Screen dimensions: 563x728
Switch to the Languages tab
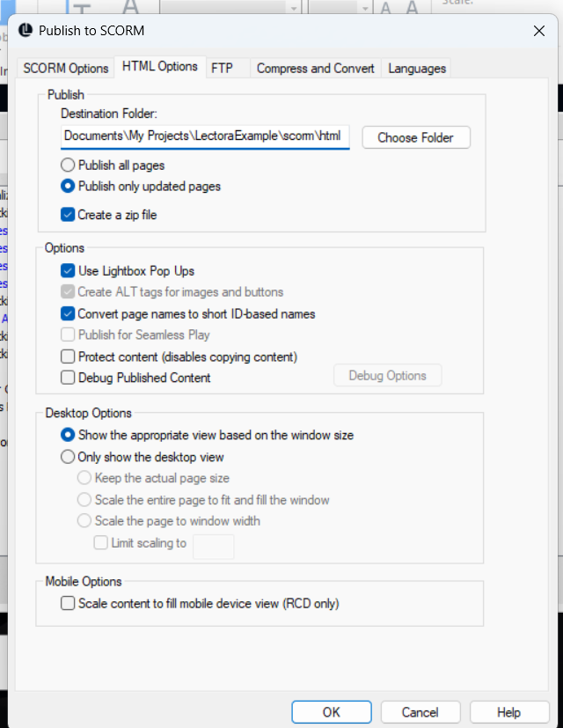click(417, 67)
